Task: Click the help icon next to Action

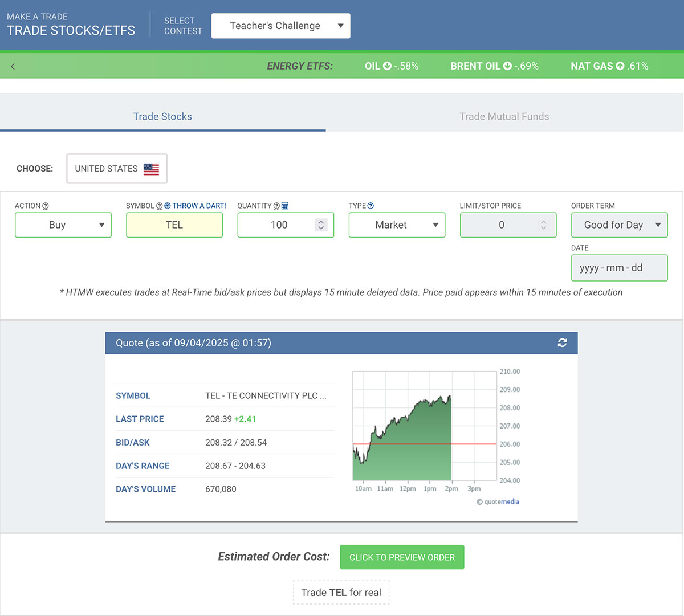Action: tap(46, 206)
